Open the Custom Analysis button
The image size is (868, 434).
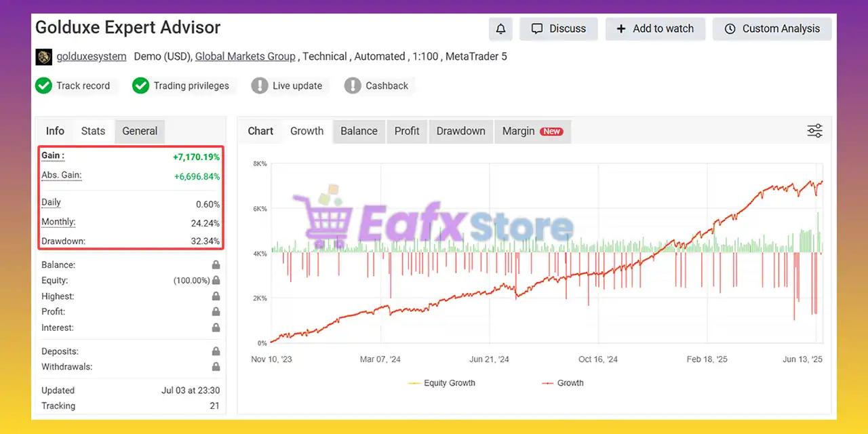[772, 29]
